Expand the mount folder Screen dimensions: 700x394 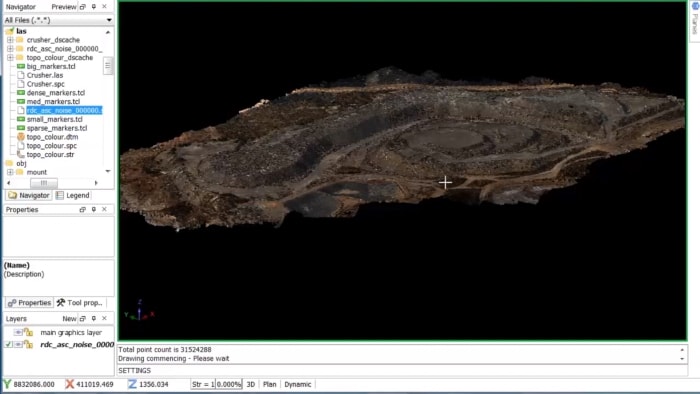10,172
